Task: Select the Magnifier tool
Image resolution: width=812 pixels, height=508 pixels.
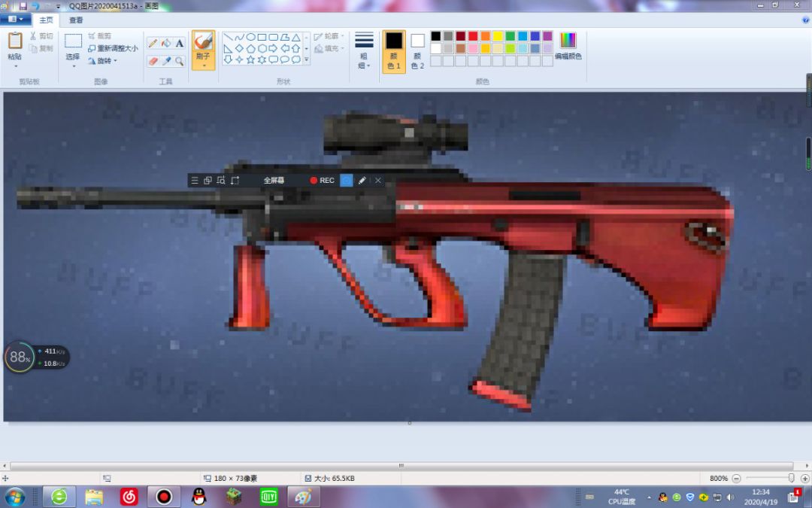Action: point(179,61)
